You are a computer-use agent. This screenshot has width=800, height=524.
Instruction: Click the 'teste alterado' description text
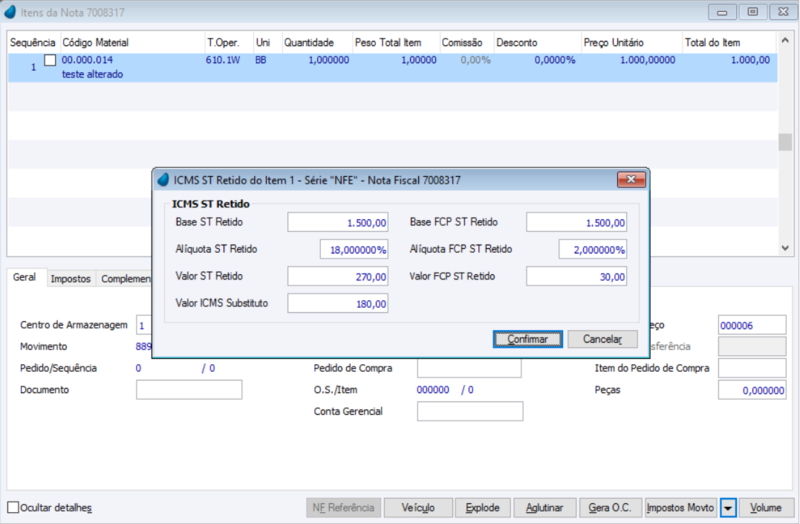tap(92, 74)
